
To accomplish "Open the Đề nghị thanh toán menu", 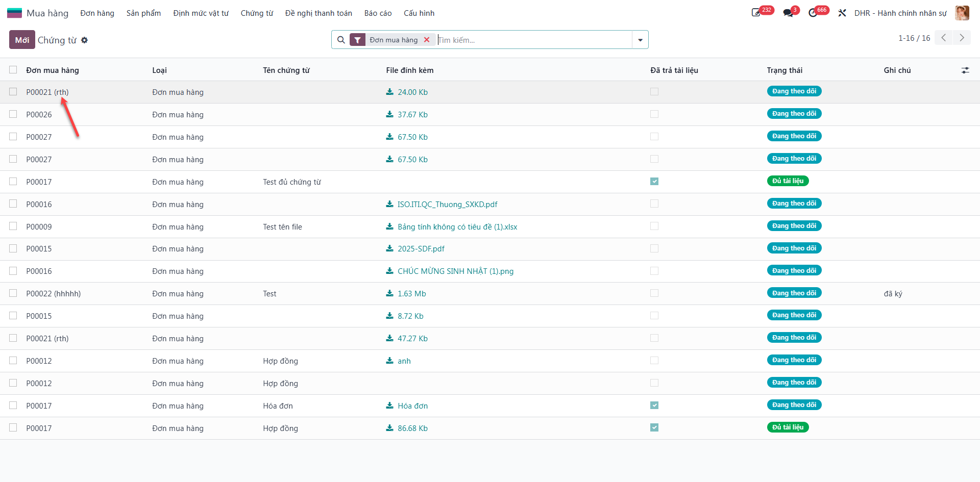I will pos(318,13).
